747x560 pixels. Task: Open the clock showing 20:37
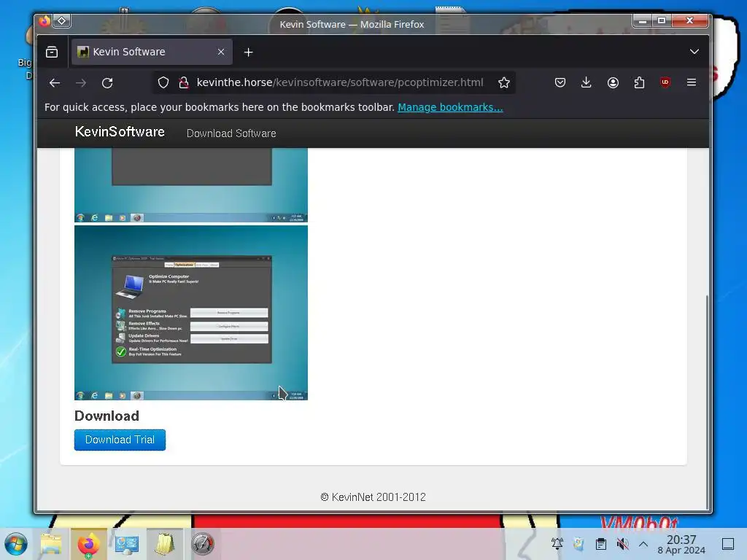coord(681,544)
